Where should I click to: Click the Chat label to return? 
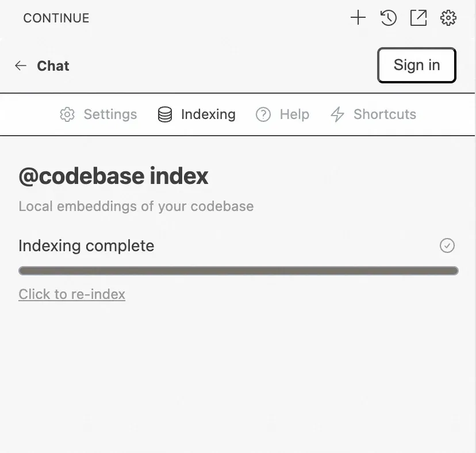tap(53, 66)
